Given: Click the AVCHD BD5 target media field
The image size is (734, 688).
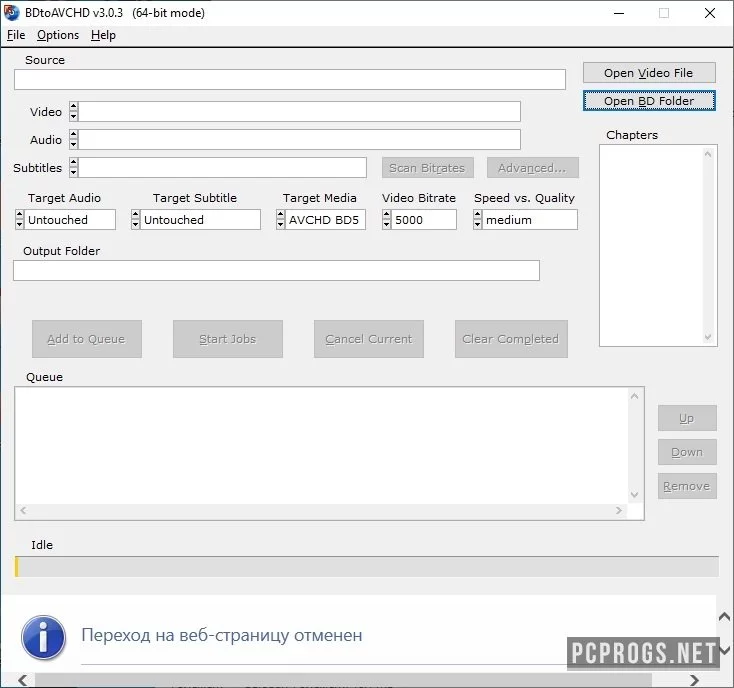Looking at the screenshot, I should click(x=325, y=220).
